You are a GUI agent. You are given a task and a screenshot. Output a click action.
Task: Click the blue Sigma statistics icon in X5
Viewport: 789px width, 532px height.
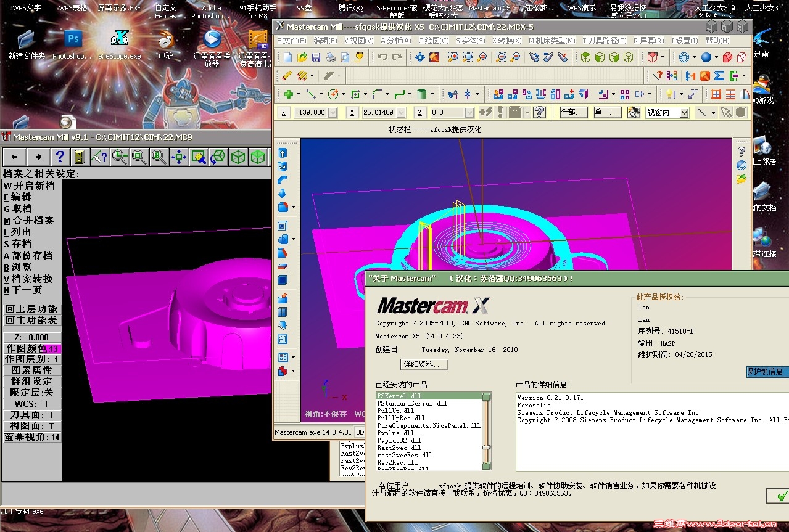719,76
